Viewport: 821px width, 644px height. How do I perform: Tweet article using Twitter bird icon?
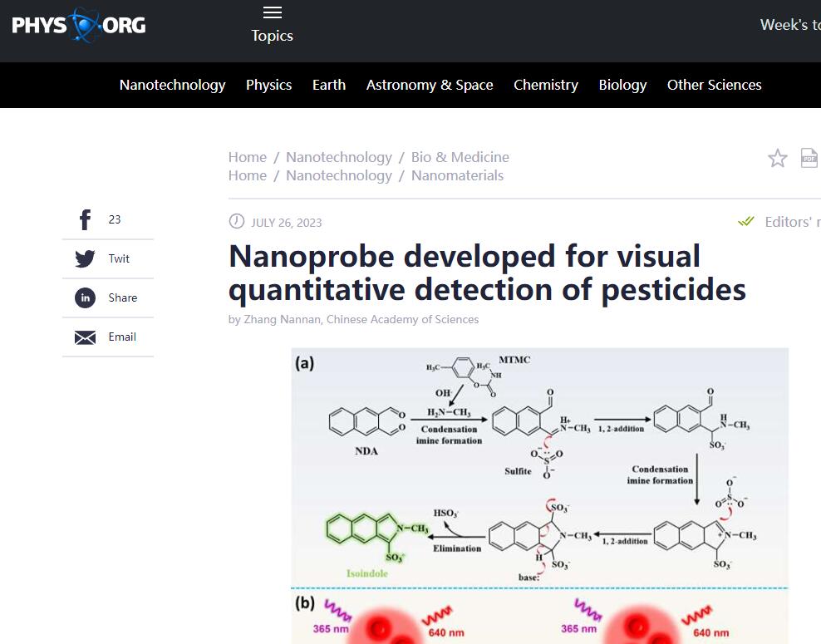85,258
